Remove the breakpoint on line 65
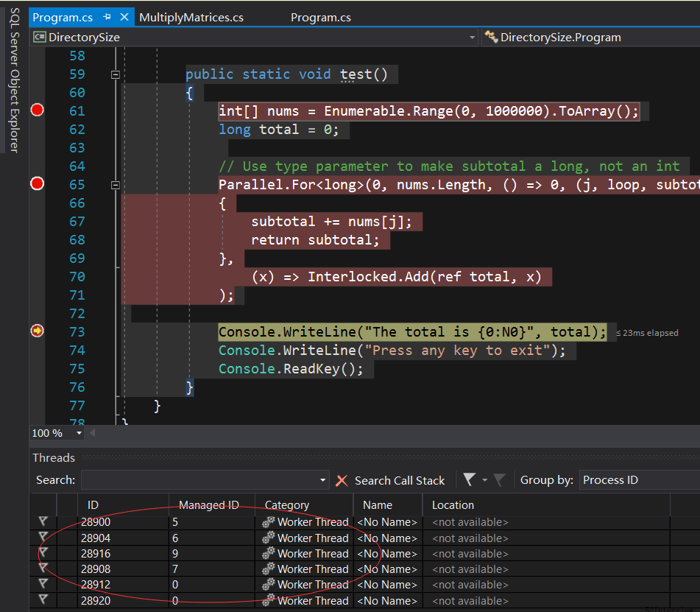The width and height of the screenshot is (700, 612). (37, 183)
